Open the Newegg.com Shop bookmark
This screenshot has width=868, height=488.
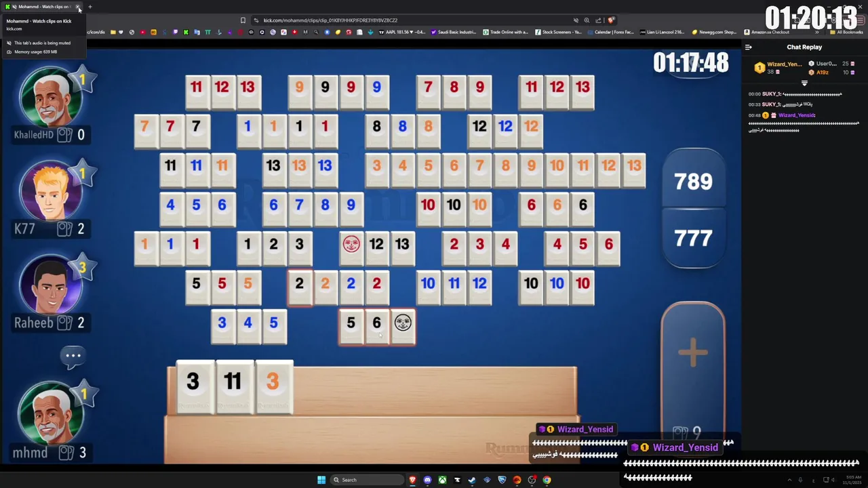pos(714,32)
